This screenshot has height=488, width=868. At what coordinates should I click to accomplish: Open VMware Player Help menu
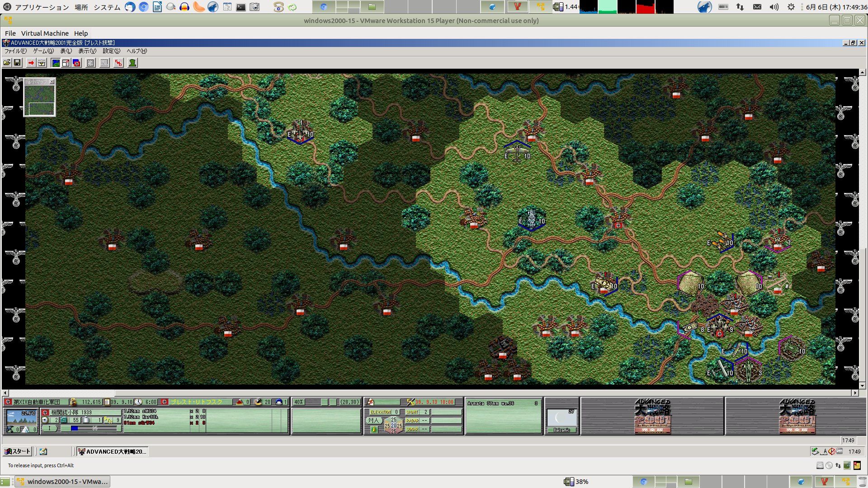point(81,33)
